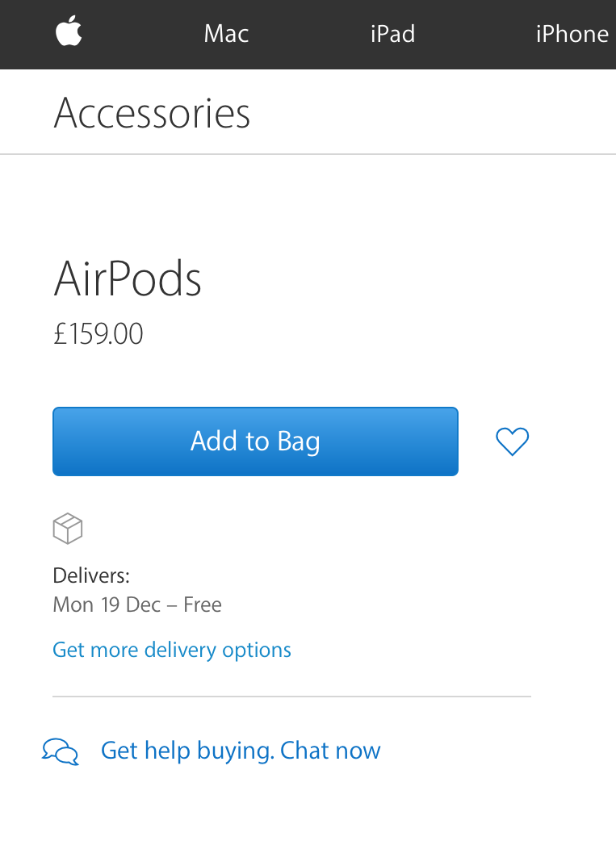Screen dimensions: 616x841
Task: Start chat via Get help buying link
Action: click(241, 751)
